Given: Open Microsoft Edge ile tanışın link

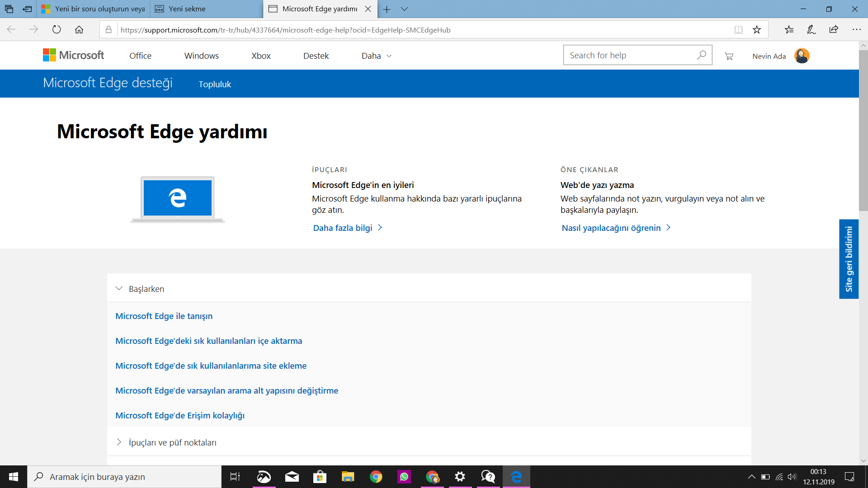Looking at the screenshot, I should (164, 316).
